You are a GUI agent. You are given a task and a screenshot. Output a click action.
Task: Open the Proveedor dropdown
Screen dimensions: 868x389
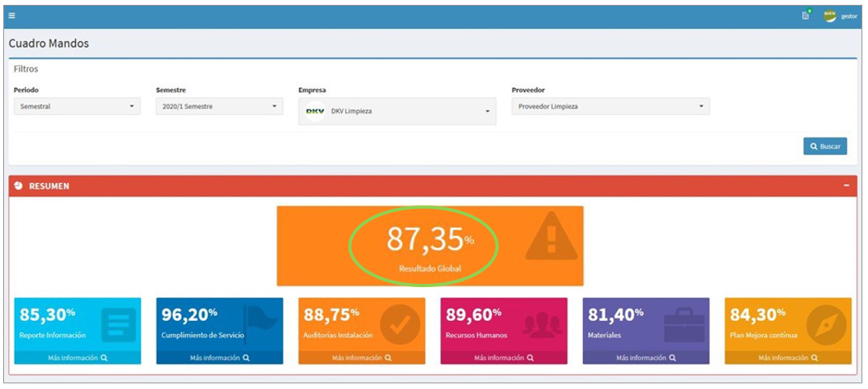coord(611,107)
